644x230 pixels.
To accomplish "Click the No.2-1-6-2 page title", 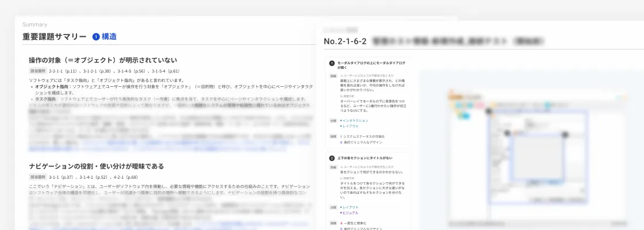I will pyautogui.click(x=345, y=41).
